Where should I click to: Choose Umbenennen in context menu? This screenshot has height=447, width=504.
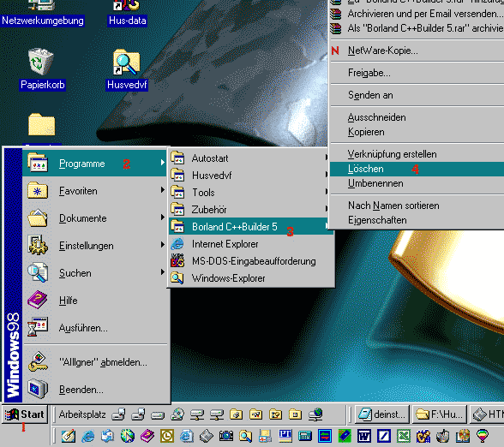417,183
